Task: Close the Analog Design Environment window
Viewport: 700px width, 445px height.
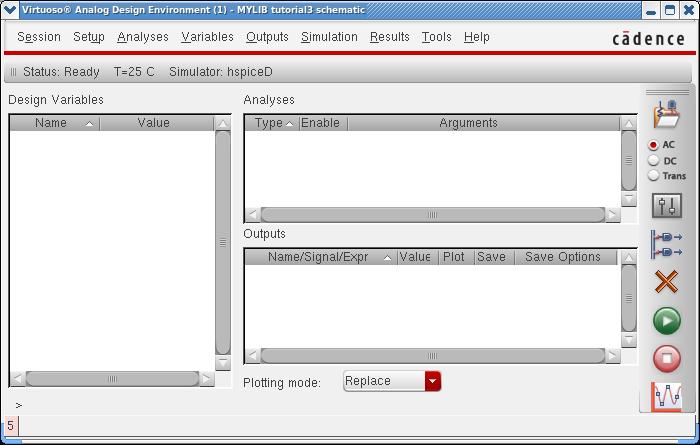Action: coord(689,10)
